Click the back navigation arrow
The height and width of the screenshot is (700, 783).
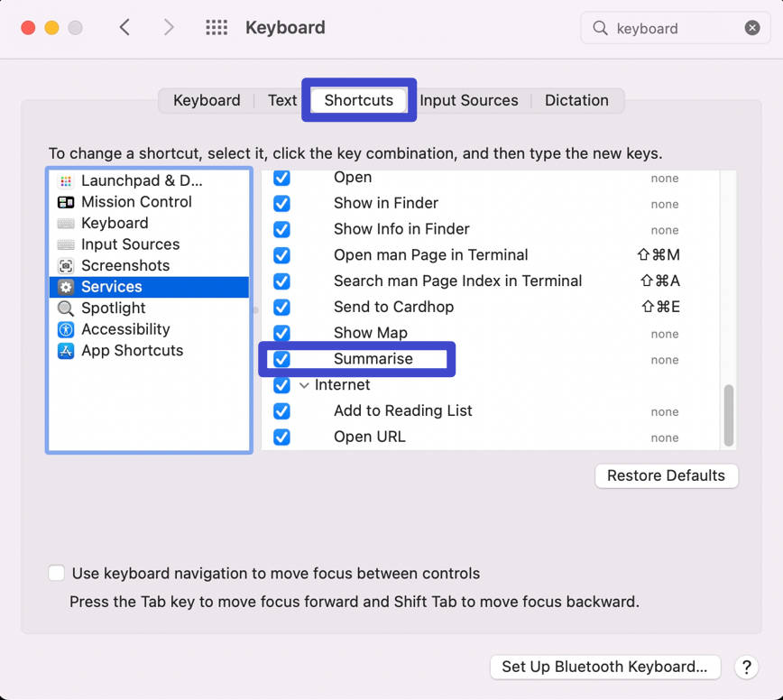(125, 28)
